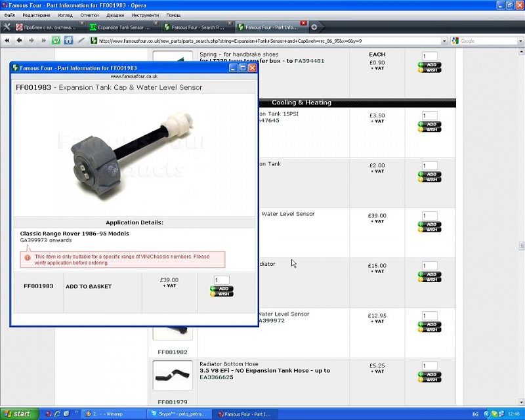The image size is (525, 420).
Task: Wish-list the £5.25 radiator bottom hose
Action: 430,380
